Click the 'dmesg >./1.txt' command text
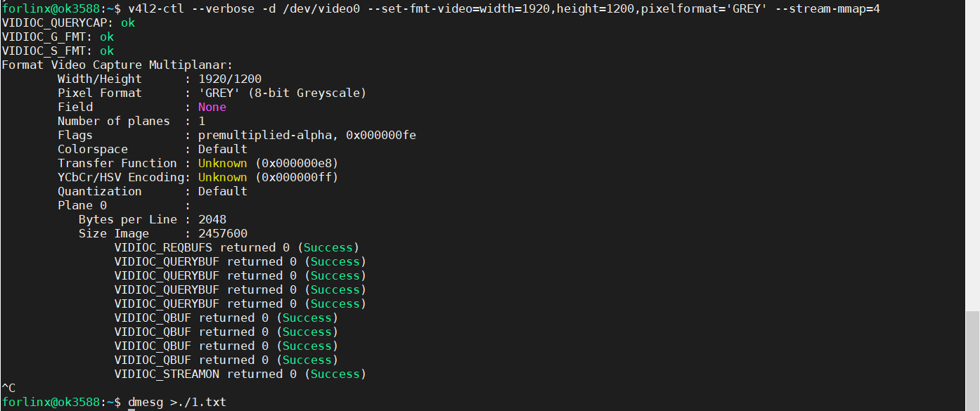 click(177, 403)
